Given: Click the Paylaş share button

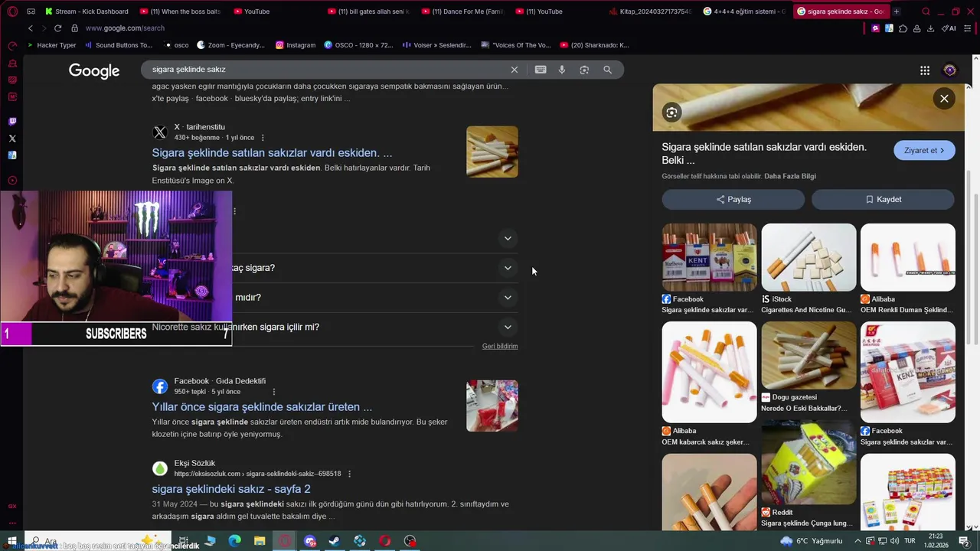Looking at the screenshot, I should tap(733, 199).
